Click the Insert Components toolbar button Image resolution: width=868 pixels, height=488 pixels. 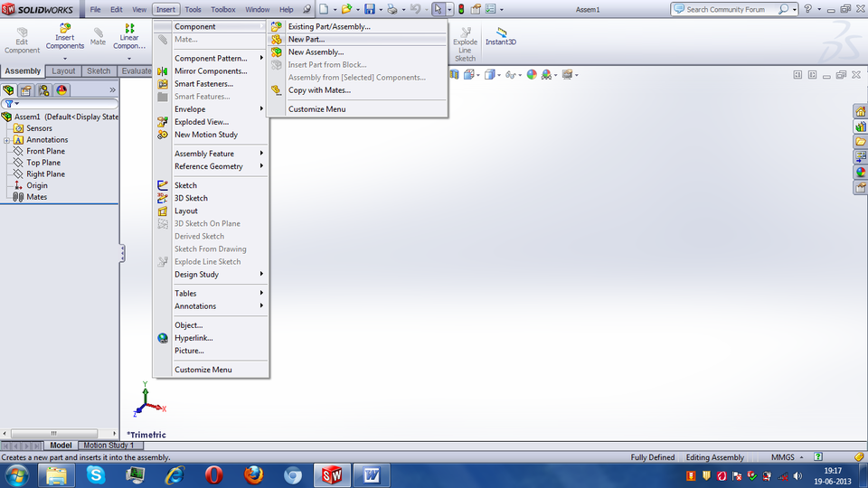coord(65,37)
